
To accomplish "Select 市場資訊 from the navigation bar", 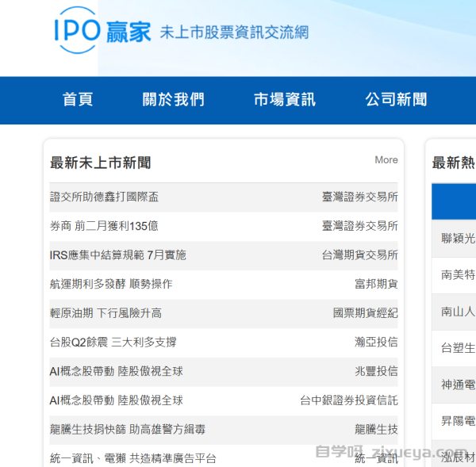I will tap(285, 100).
